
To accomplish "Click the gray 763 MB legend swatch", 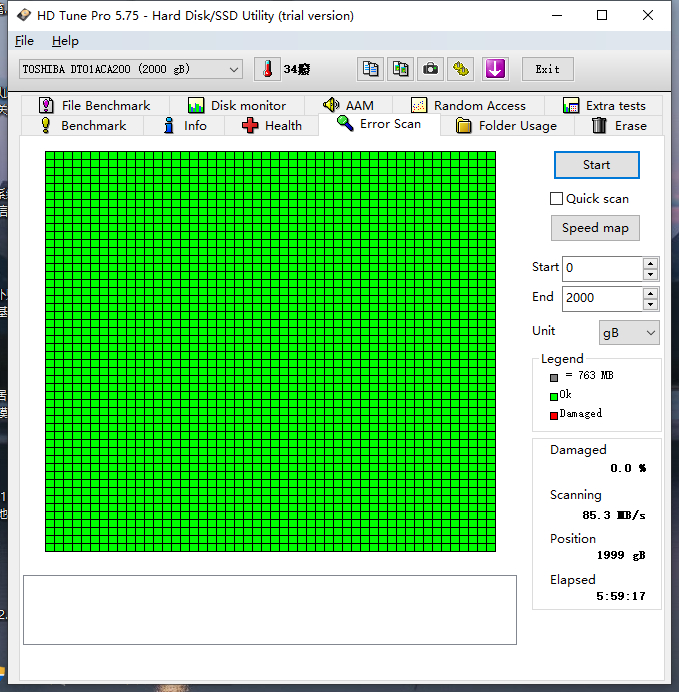I will pyautogui.click(x=554, y=377).
